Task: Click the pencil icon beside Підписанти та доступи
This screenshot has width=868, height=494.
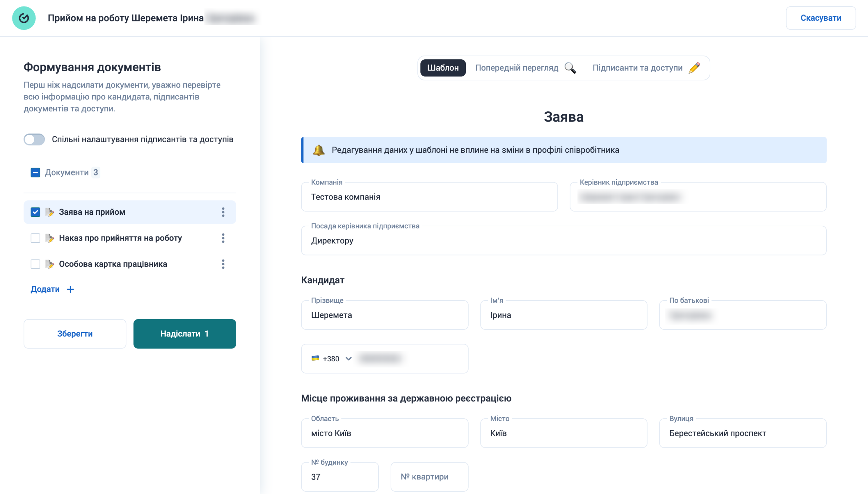Action: point(694,68)
